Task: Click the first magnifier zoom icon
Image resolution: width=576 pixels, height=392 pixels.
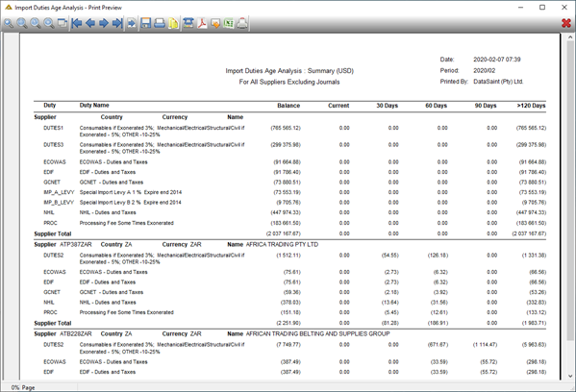Action: point(9,23)
